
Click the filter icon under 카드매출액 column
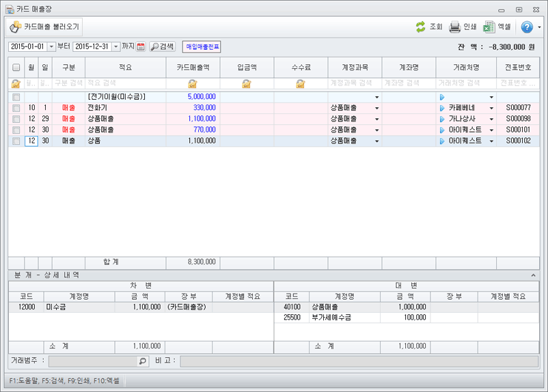pyautogui.click(x=193, y=83)
